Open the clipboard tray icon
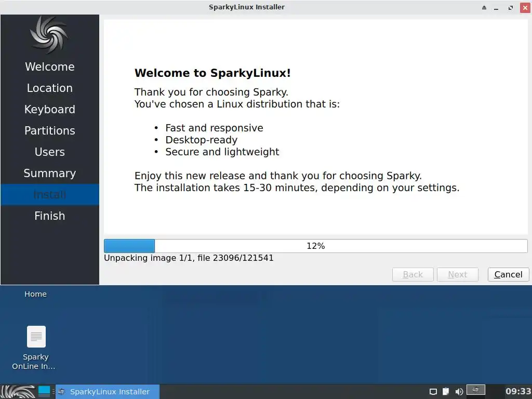The height and width of the screenshot is (399, 532). pos(446,392)
